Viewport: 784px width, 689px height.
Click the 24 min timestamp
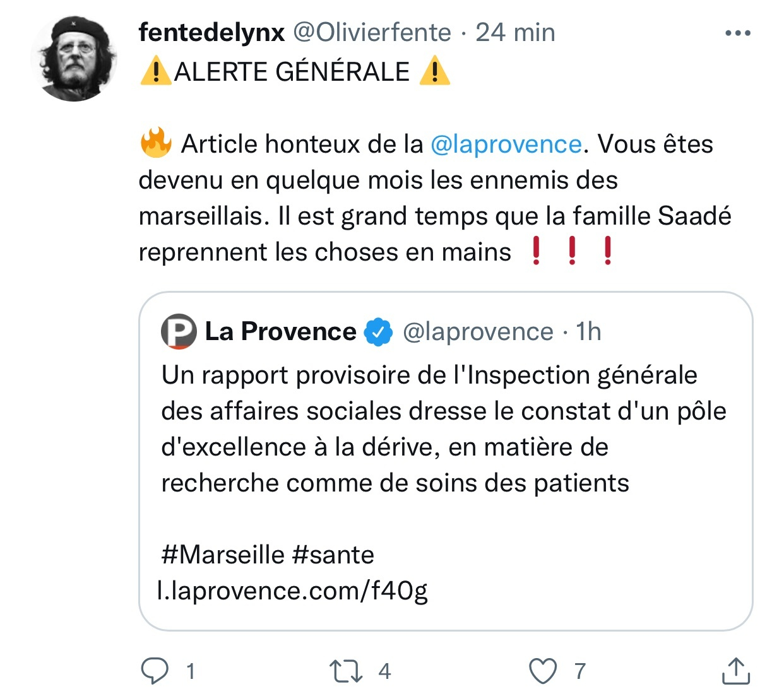tap(515, 32)
